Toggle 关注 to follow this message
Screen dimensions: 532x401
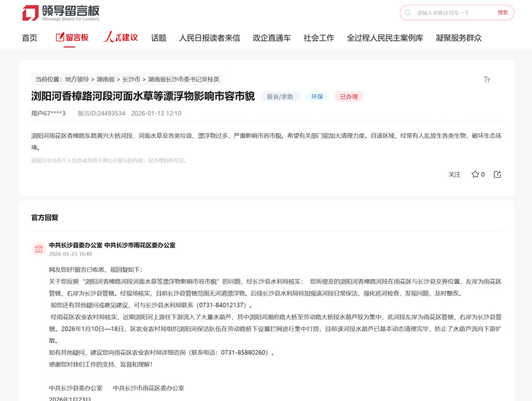tap(454, 174)
